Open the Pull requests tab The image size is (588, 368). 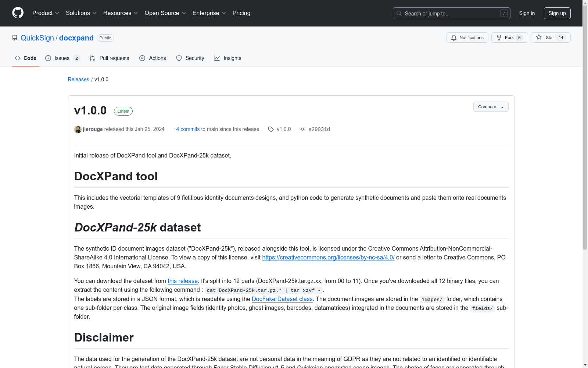click(x=110, y=58)
